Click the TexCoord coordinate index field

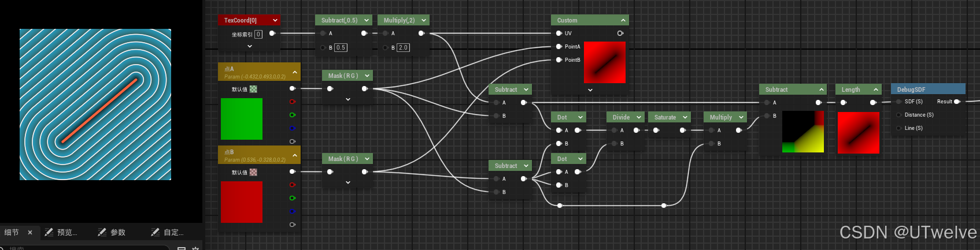[x=258, y=34]
